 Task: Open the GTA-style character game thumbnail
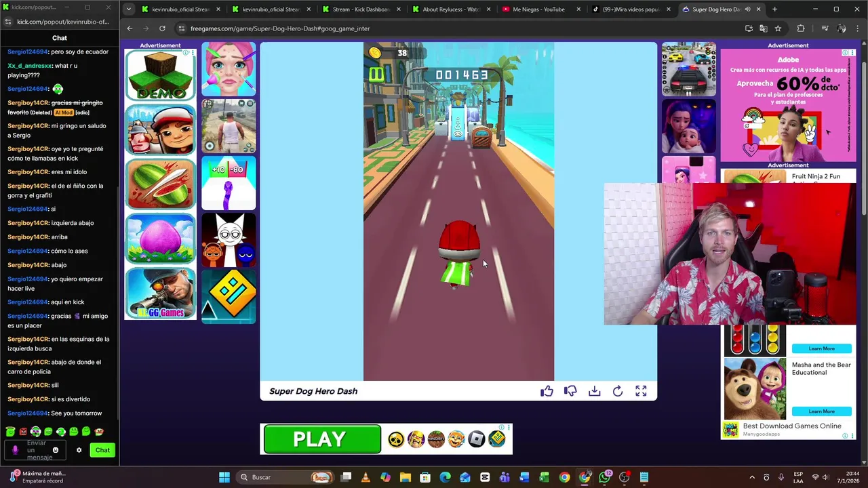(x=229, y=126)
